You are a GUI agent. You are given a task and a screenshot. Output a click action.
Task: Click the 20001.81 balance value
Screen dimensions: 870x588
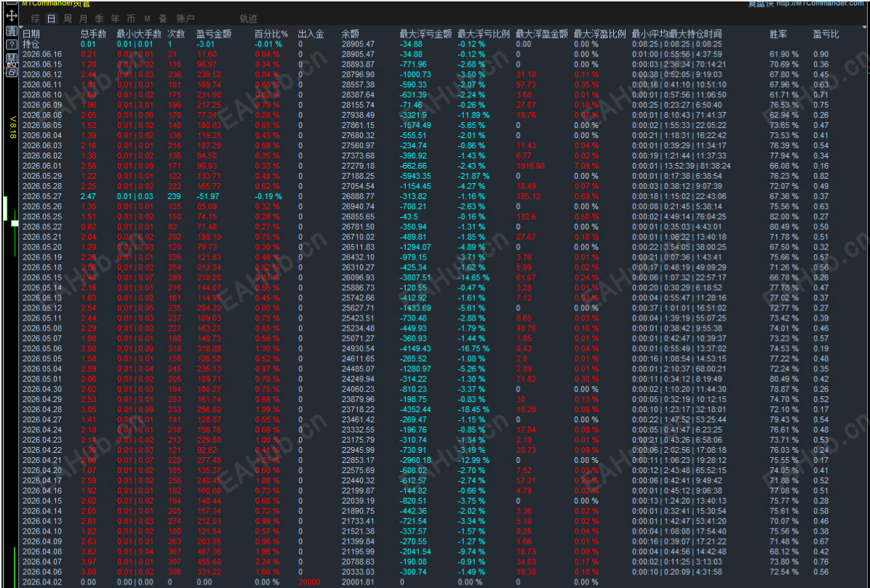(358, 582)
